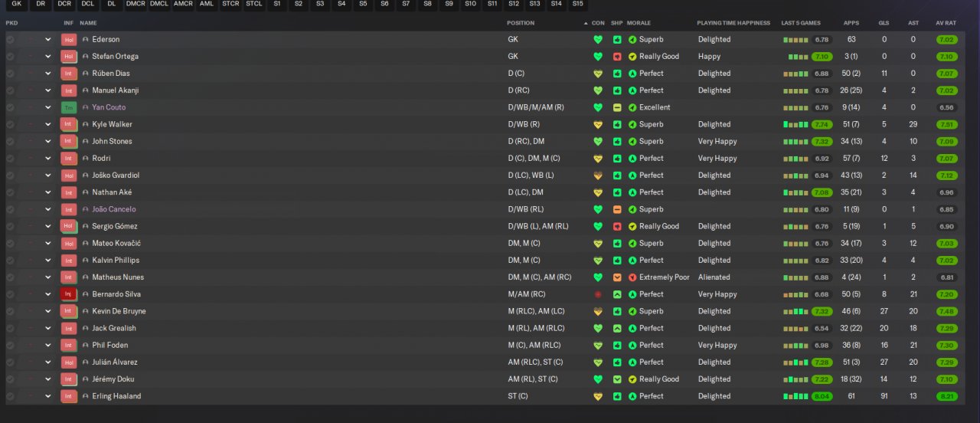
Task: Click Julián Álvarez's '51 (3)' appearances cell
Action: 851,362
